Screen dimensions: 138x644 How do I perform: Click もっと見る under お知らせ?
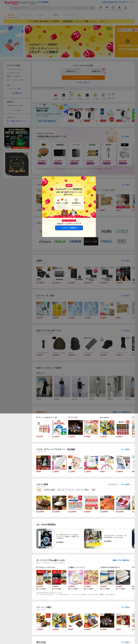(17, 110)
